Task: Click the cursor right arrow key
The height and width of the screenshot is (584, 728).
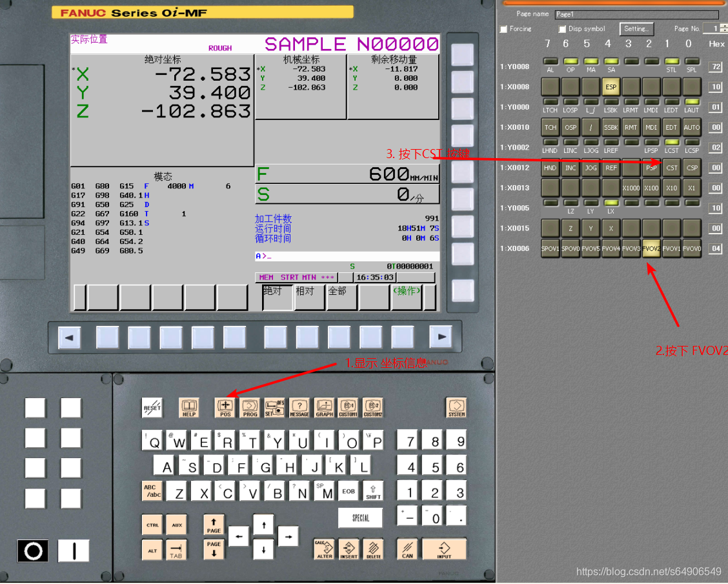Action: pos(288,537)
